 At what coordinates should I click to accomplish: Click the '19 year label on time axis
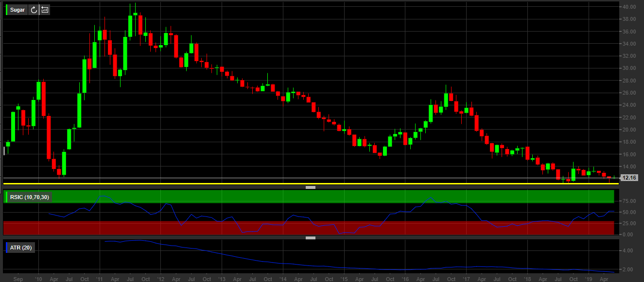coord(588,279)
